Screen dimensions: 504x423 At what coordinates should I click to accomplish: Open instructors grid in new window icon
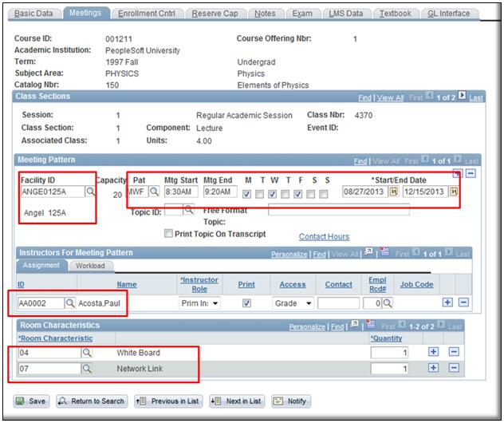pos(368,251)
